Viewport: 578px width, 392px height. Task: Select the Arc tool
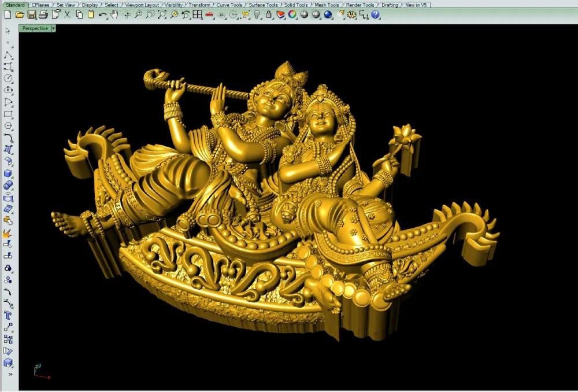[8, 102]
